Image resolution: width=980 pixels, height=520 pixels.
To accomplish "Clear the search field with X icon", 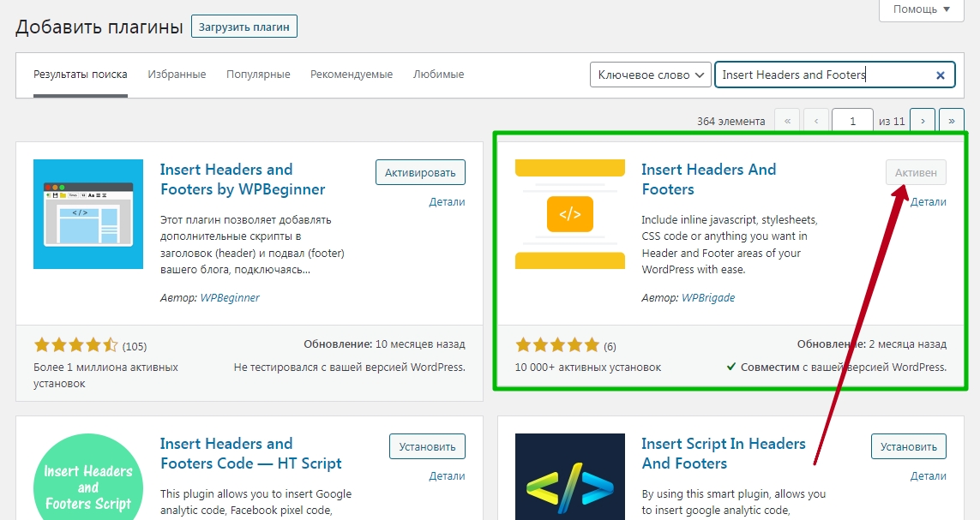I will pyautogui.click(x=940, y=75).
